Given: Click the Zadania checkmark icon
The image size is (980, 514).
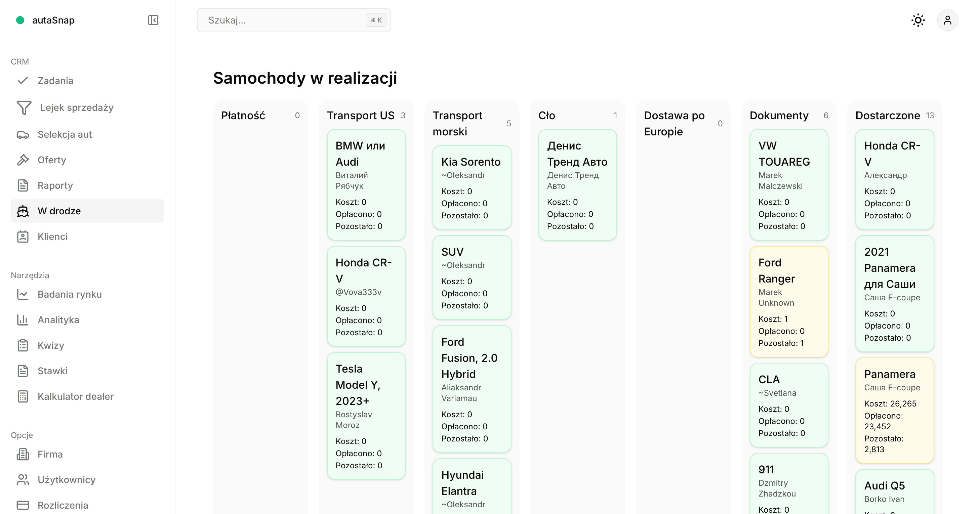Looking at the screenshot, I should coord(23,81).
